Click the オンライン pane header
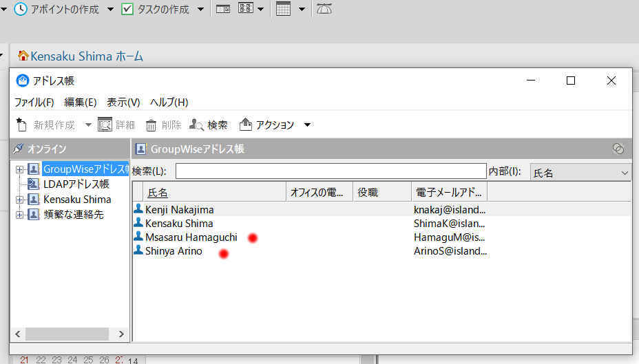Viewport: 639px width, 364px height. point(70,149)
